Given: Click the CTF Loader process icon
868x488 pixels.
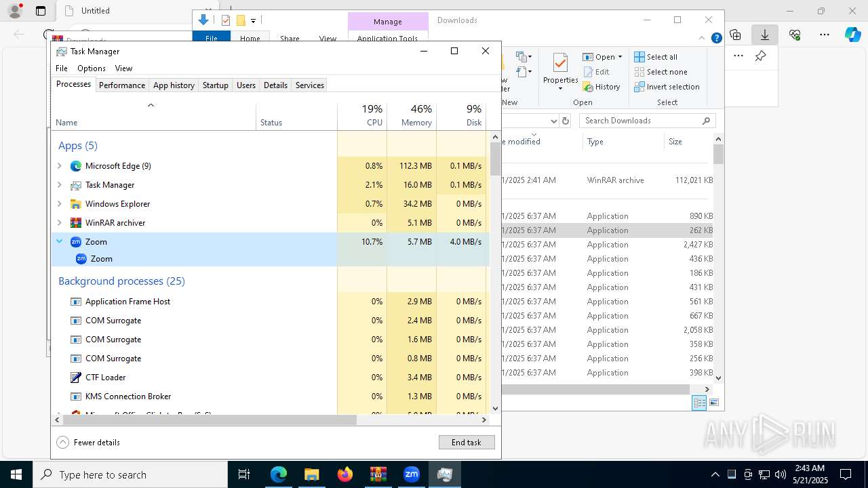Looking at the screenshot, I should pyautogui.click(x=76, y=378).
